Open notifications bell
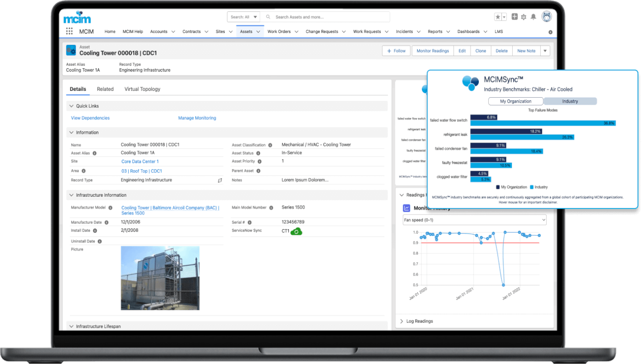The image size is (642, 364). coord(533,17)
